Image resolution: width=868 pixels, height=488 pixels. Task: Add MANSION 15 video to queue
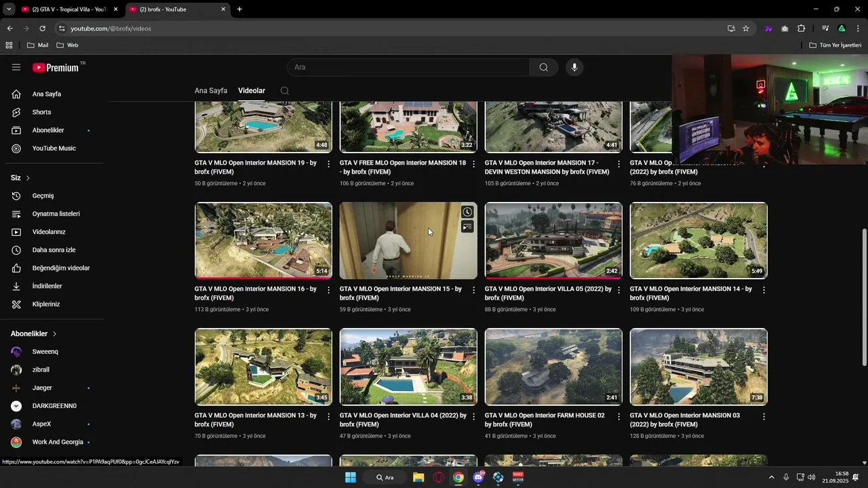coord(467,227)
